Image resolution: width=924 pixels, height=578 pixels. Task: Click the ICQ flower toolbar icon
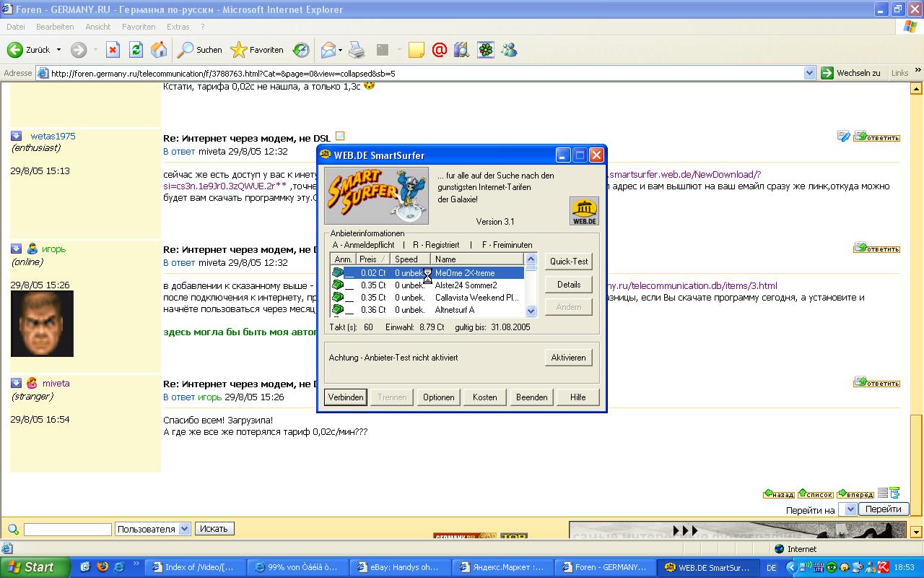pos(486,50)
